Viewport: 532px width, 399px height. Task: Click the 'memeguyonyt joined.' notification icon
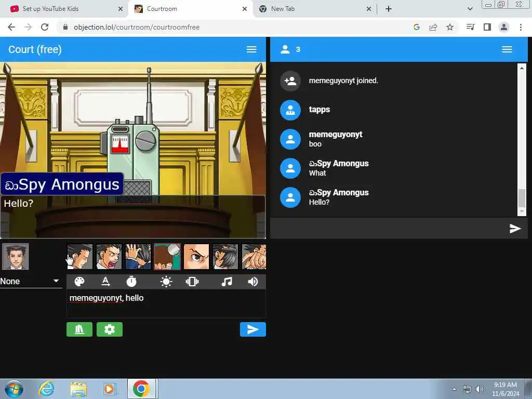(290, 81)
